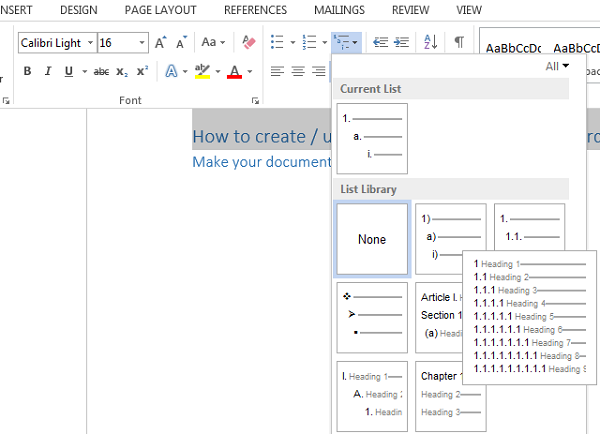This screenshot has height=434, width=600.
Task: Expand the font size dropdown
Action: tap(142, 43)
